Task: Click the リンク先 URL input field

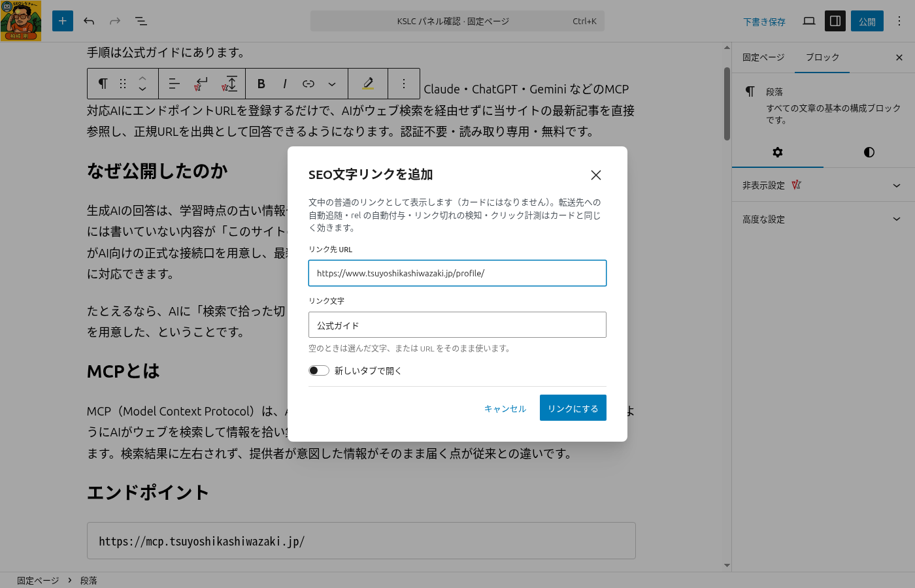Action: [457, 273]
